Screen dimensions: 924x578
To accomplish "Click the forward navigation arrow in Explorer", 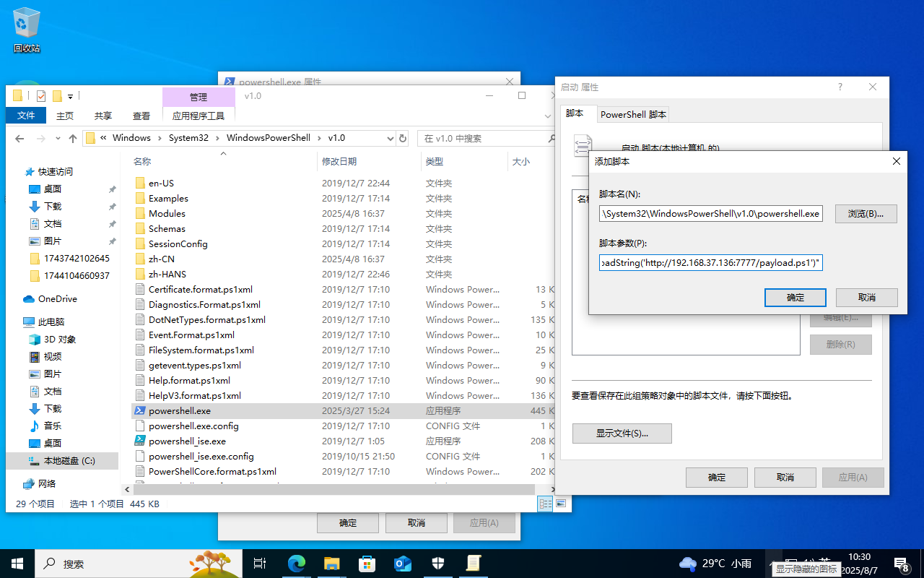I will point(41,138).
